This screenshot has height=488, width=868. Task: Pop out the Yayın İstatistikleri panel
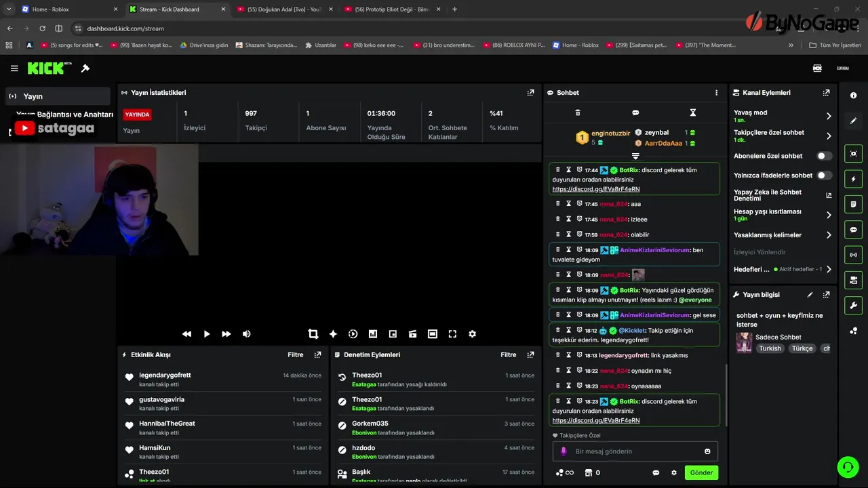530,93
